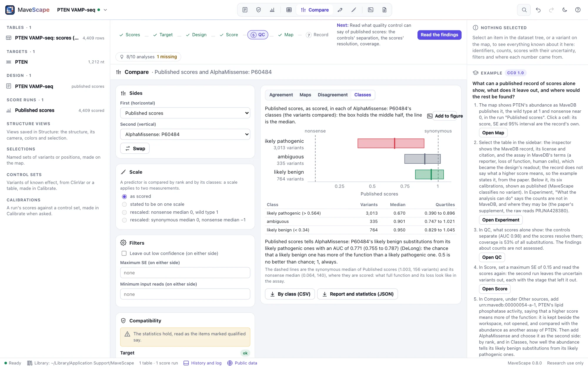The image size is (588, 368).
Task: Open the First (horizontal) Published scores dropdown
Action: [185, 113]
